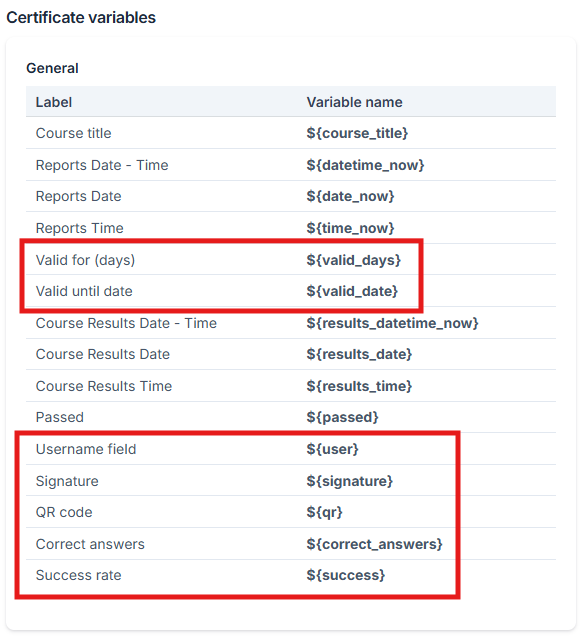
Task: Click the Course title label row
Action: [x=291, y=133]
